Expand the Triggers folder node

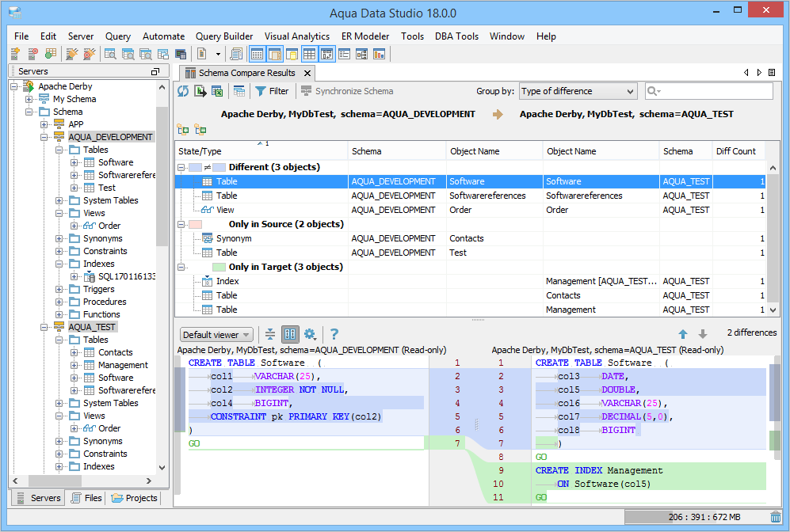[59, 289]
